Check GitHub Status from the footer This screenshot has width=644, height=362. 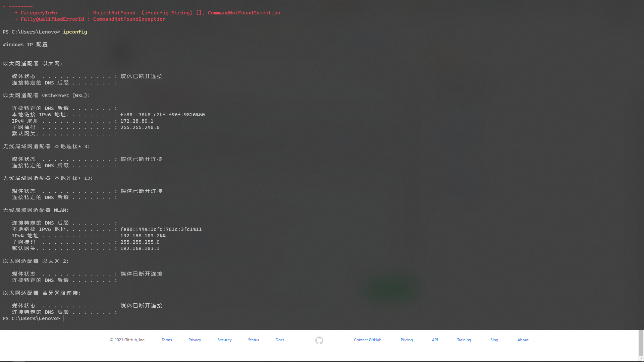coord(253,340)
